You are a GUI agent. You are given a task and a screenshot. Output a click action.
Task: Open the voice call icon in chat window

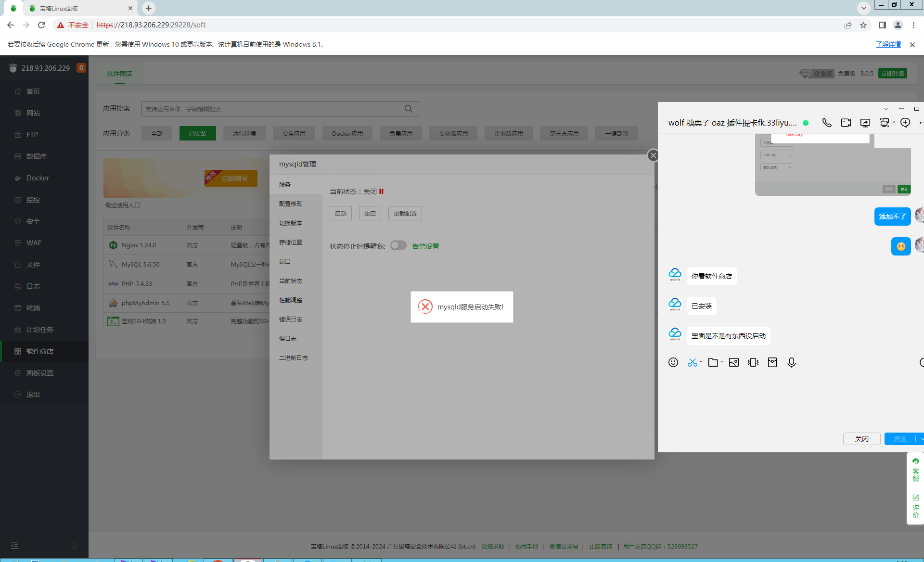pos(827,123)
